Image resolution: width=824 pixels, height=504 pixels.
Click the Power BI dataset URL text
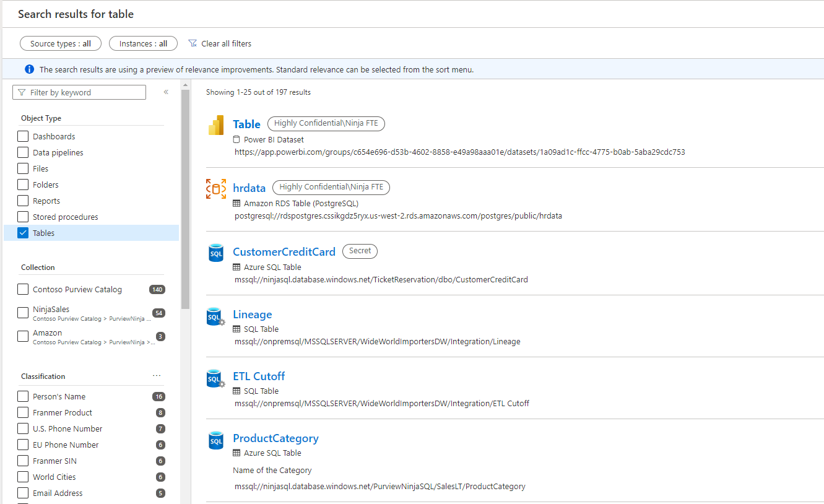pyautogui.click(x=460, y=152)
